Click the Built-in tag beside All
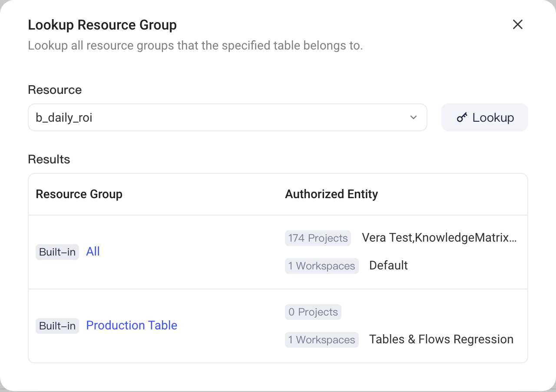Image resolution: width=556 pixels, height=392 pixels. (x=57, y=252)
